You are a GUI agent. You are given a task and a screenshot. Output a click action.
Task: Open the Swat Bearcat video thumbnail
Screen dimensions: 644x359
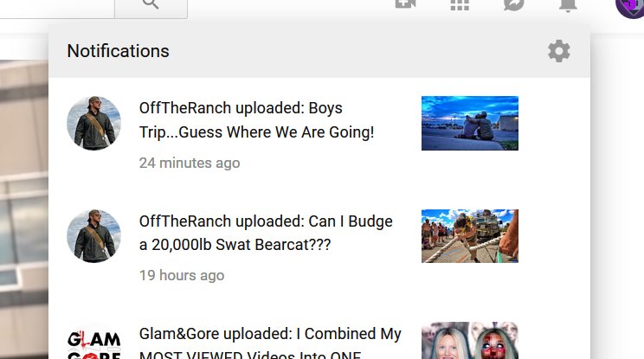click(x=470, y=236)
